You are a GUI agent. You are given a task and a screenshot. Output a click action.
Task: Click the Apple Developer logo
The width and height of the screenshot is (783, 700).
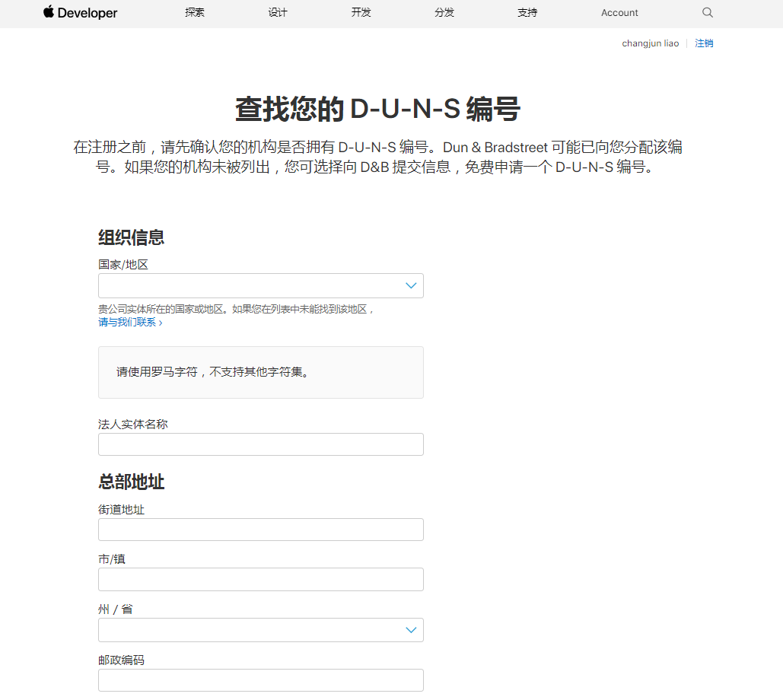pyautogui.click(x=80, y=12)
